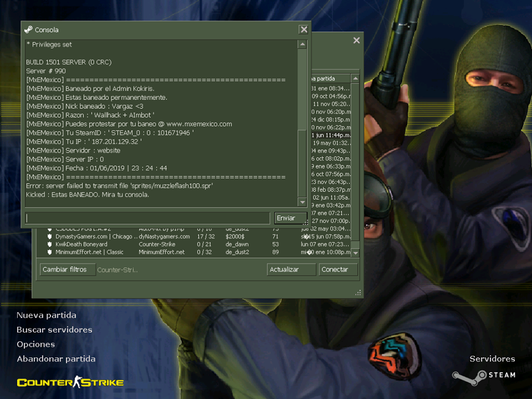The height and width of the screenshot is (399, 532).
Task: Close the server browser window behind console
Action: [x=356, y=40]
